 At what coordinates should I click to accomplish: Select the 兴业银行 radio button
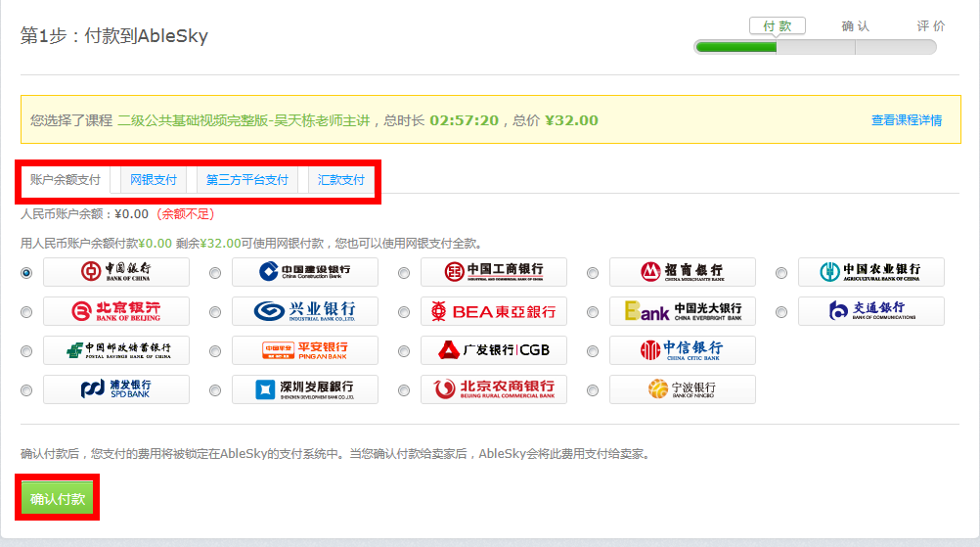[215, 312]
